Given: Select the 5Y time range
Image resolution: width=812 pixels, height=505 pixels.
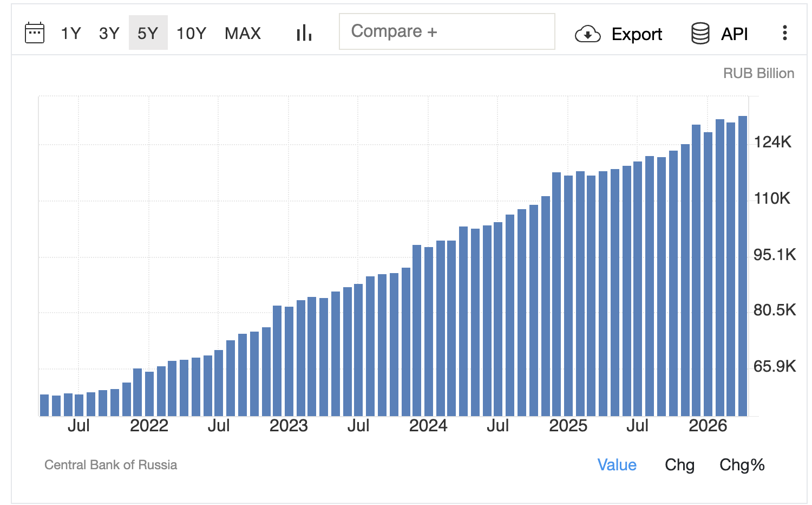Looking at the screenshot, I should pos(148,33).
